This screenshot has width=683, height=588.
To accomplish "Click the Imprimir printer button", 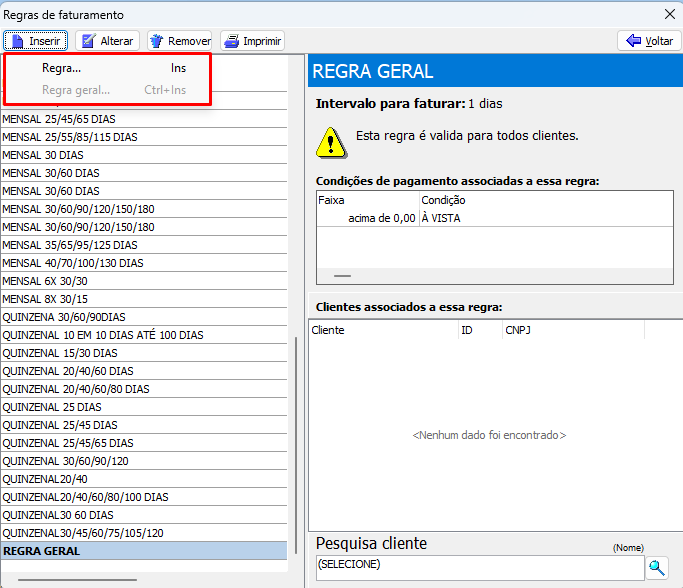I will click(253, 41).
